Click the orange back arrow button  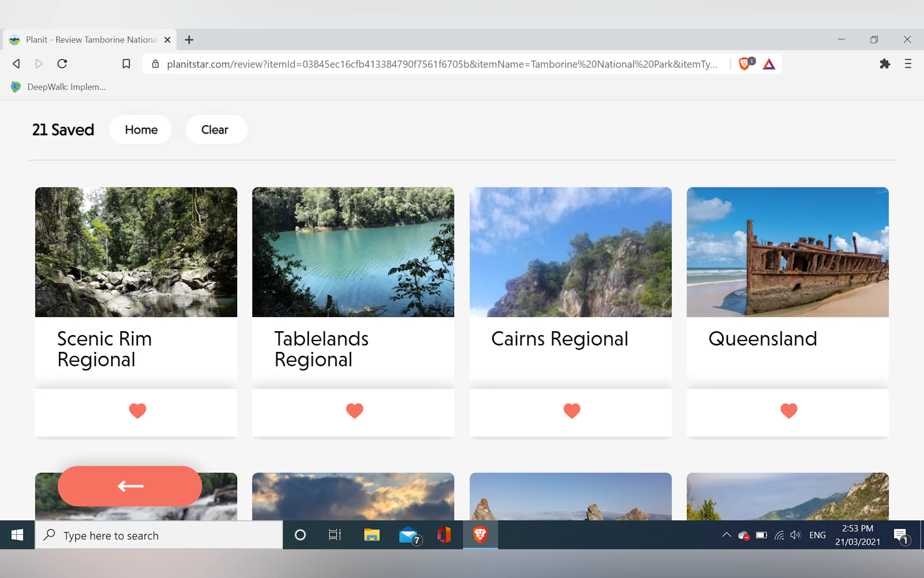pyautogui.click(x=130, y=486)
